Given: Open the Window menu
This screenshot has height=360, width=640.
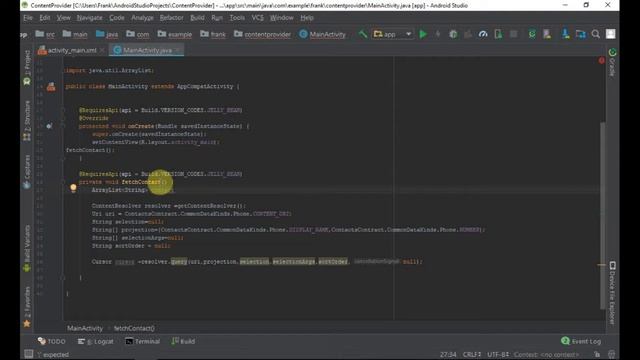Looking at the screenshot, I should 281,18.
